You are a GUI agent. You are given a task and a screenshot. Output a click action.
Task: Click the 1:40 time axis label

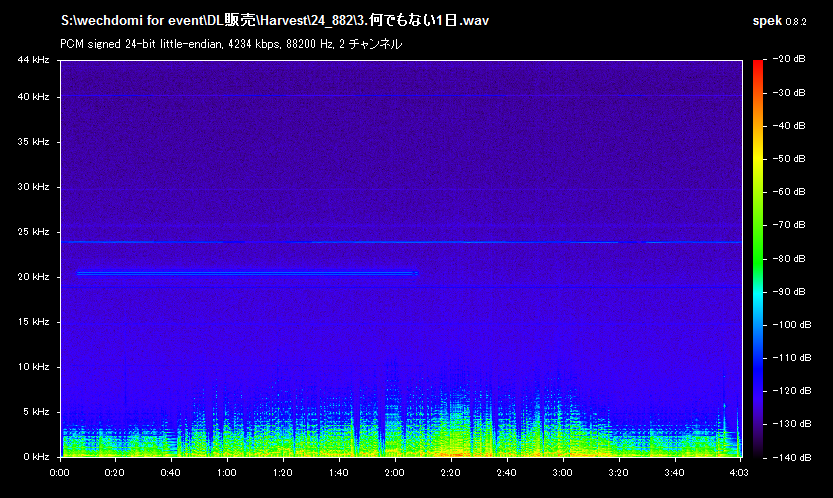point(338,472)
